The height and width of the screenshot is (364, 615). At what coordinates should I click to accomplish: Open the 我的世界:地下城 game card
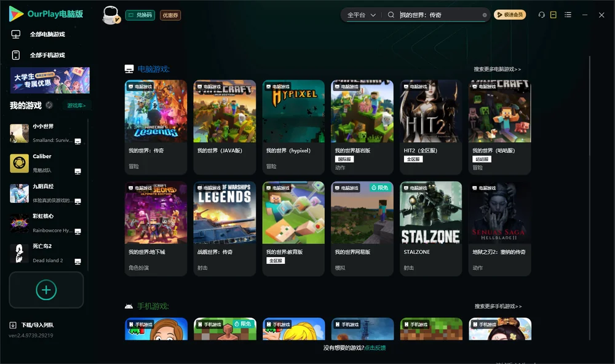tap(156, 229)
